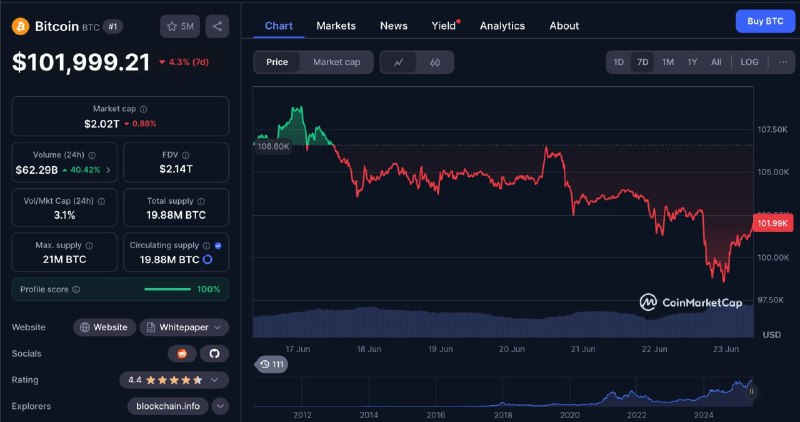Switch to the Analytics tab
Image resolution: width=800 pixels, height=422 pixels.
502,26
